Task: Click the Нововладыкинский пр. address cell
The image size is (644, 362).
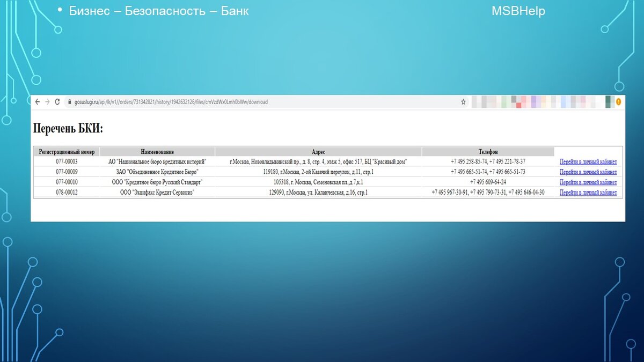Action: pos(318,161)
